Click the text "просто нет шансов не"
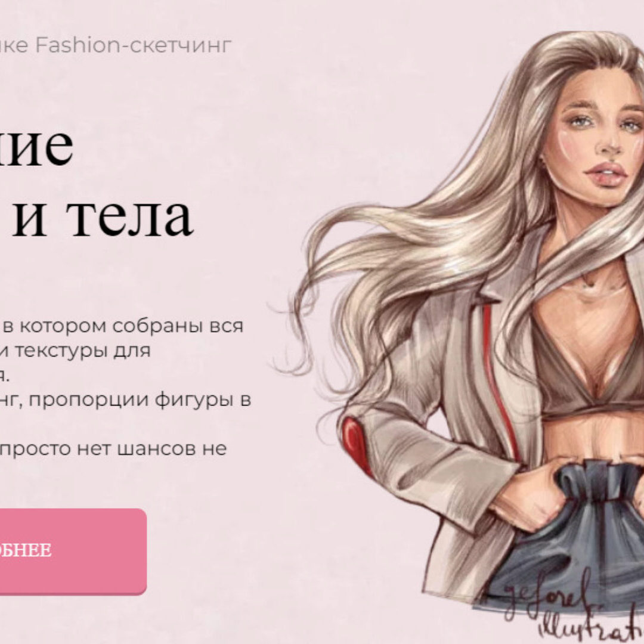This screenshot has width=644, height=644. (114, 448)
